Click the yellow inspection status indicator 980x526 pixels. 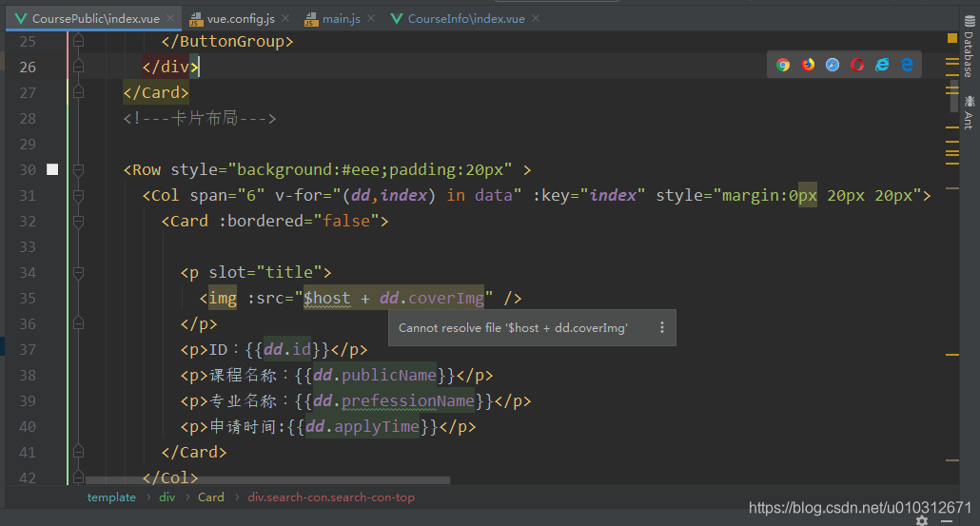pyautogui.click(x=951, y=38)
